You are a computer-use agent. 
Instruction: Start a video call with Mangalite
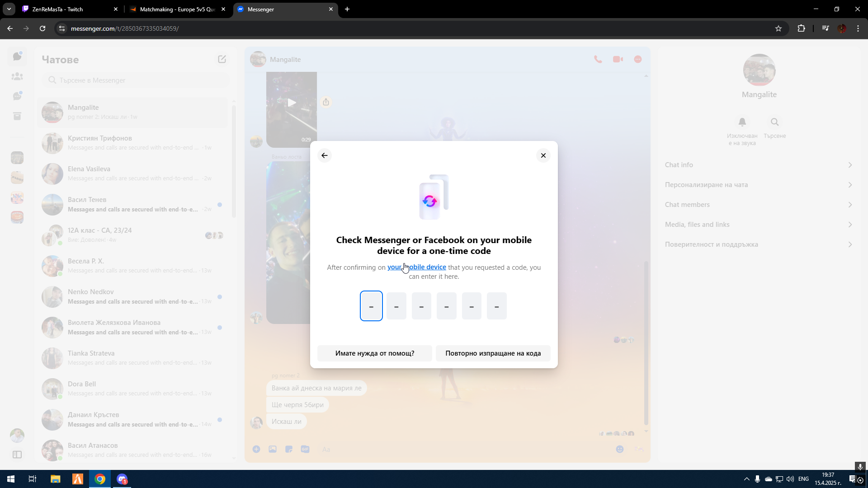click(x=618, y=59)
